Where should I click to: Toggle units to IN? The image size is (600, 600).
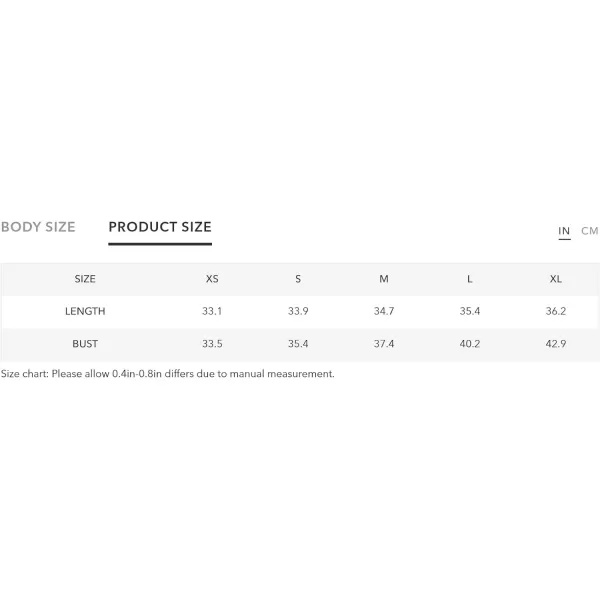click(564, 231)
